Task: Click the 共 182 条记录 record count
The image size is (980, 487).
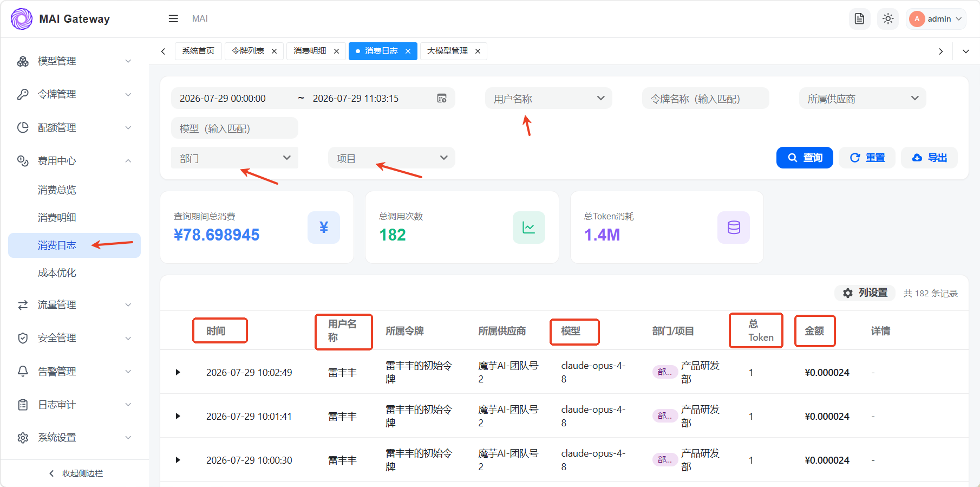Action: [x=931, y=293]
